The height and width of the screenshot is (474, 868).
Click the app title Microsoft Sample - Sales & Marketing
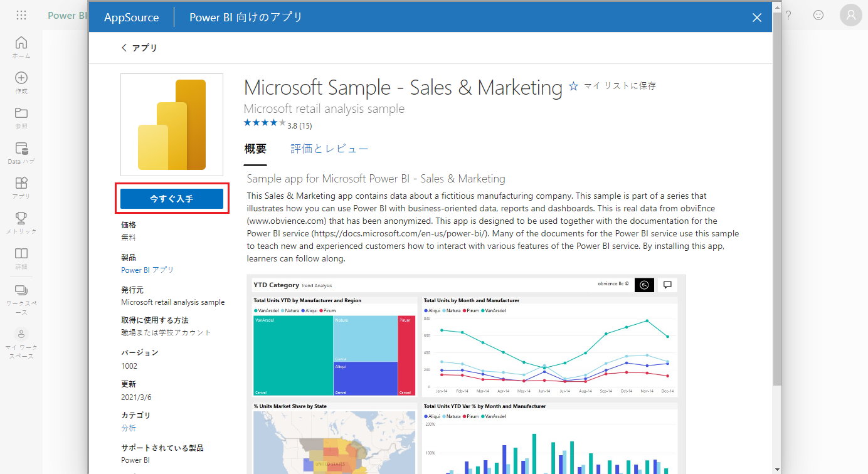click(x=403, y=87)
